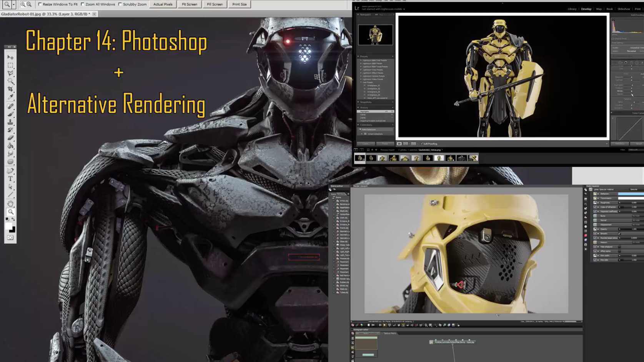Screen dimensions: 644x362
Task: Switch to the Library module in Lightroom
Action: pos(572,9)
